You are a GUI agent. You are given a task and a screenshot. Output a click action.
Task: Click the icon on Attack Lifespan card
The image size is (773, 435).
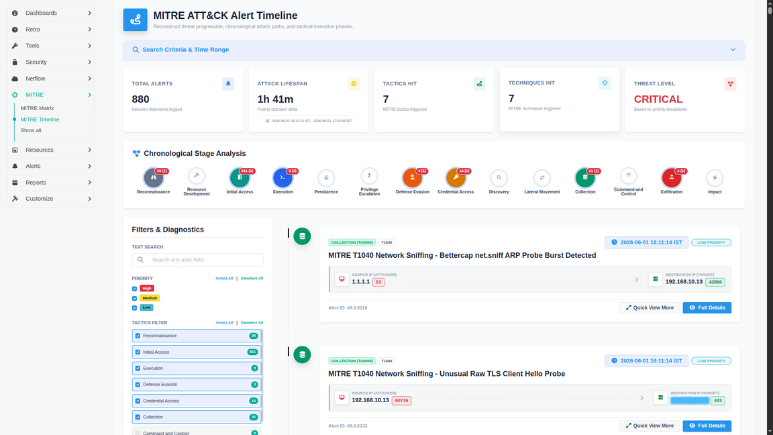pos(353,84)
